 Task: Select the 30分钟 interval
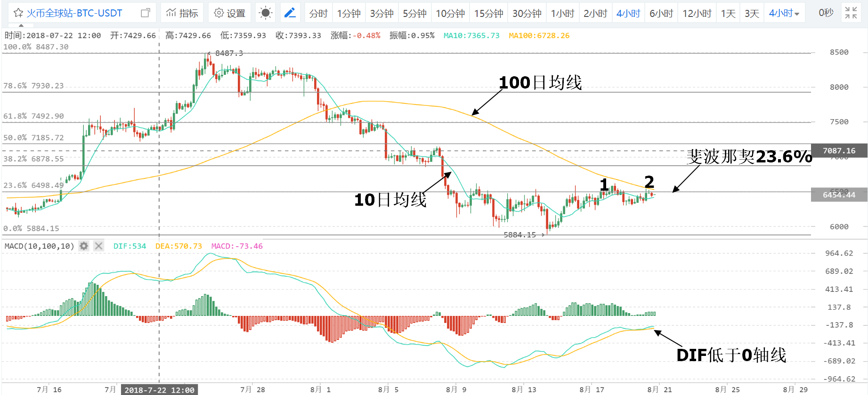pos(527,13)
